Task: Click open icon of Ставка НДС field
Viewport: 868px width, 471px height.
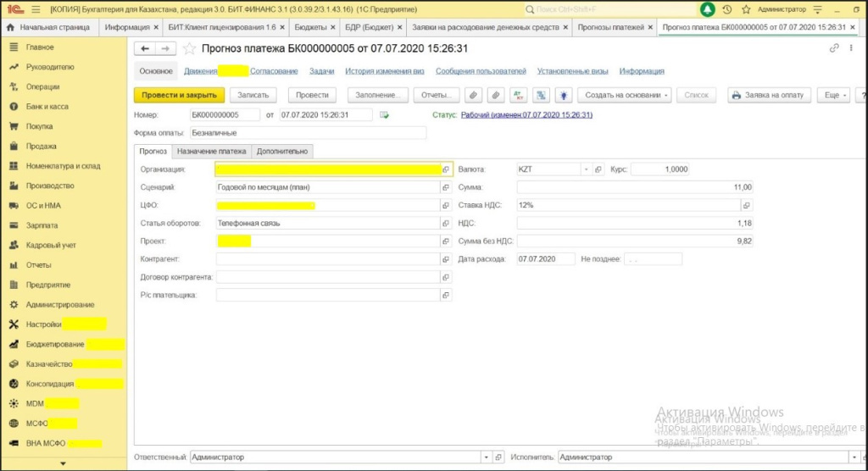Action: tap(746, 205)
